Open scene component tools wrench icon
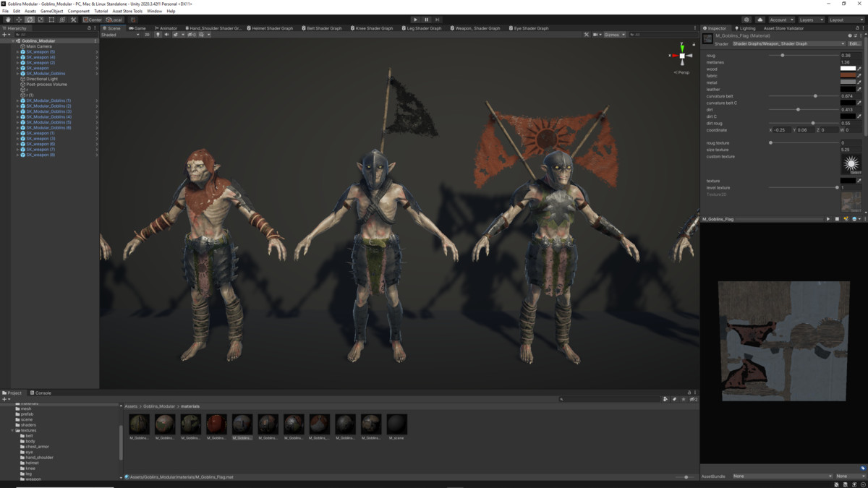Screen dimensions: 868x488 (x=587, y=35)
